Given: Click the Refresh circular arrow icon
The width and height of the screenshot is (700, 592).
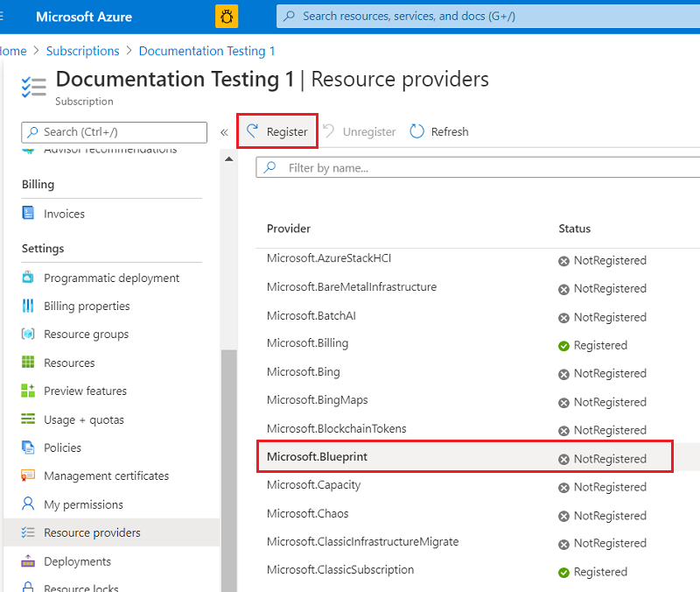Looking at the screenshot, I should click(x=416, y=131).
